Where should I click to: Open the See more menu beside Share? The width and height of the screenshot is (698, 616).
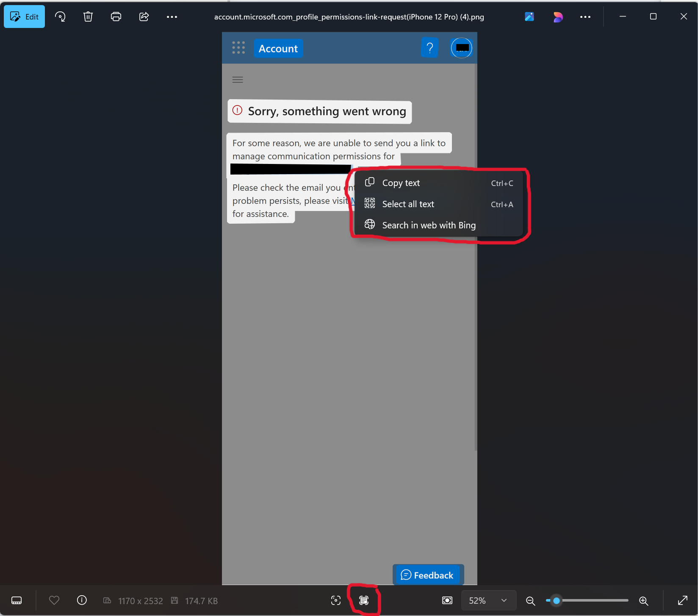click(x=172, y=17)
